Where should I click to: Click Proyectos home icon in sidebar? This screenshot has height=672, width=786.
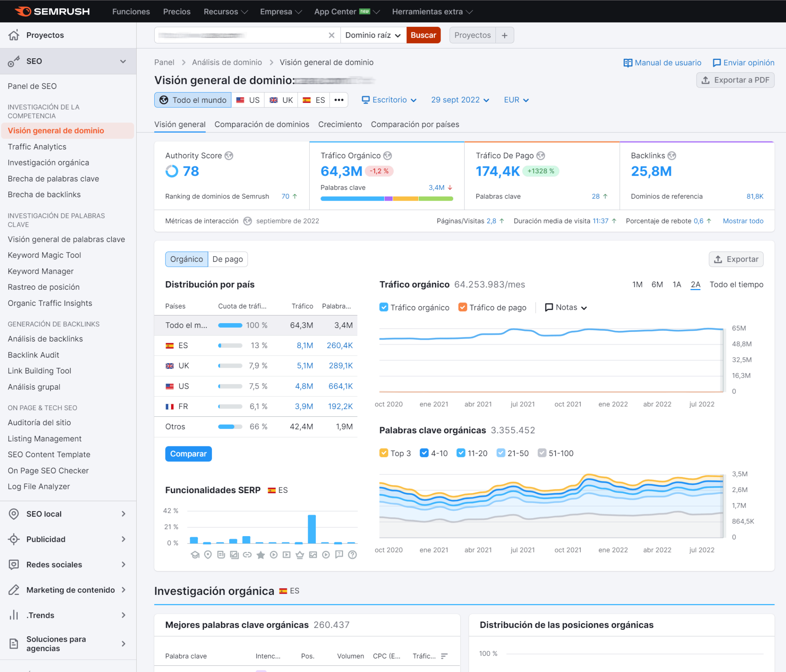tap(14, 35)
